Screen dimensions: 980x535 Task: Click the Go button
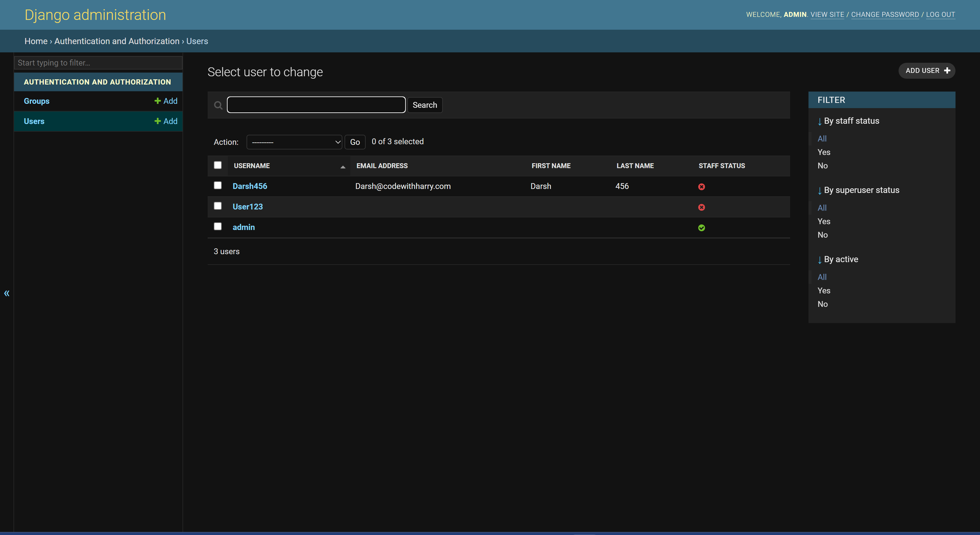pyautogui.click(x=355, y=142)
